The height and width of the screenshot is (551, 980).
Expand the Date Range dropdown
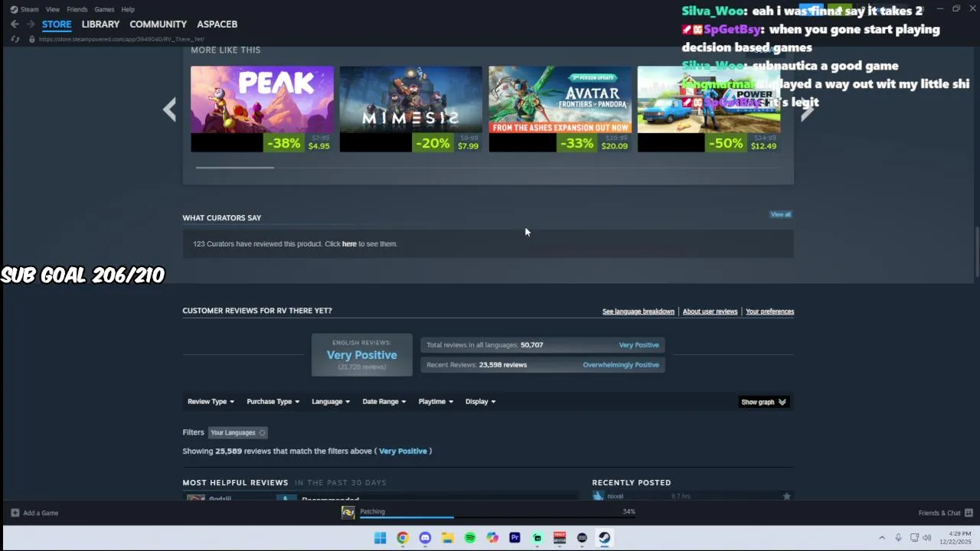(x=384, y=402)
